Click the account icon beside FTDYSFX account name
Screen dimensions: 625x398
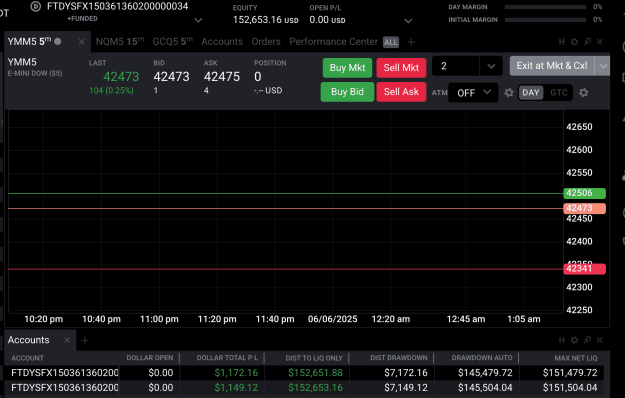pyautogui.click(x=36, y=6)
